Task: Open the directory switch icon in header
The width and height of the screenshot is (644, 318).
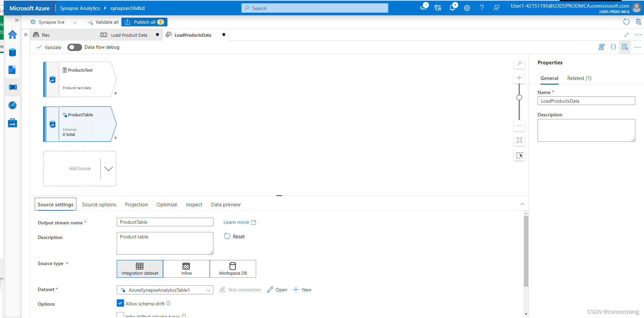Action: (x=438, y=8)
